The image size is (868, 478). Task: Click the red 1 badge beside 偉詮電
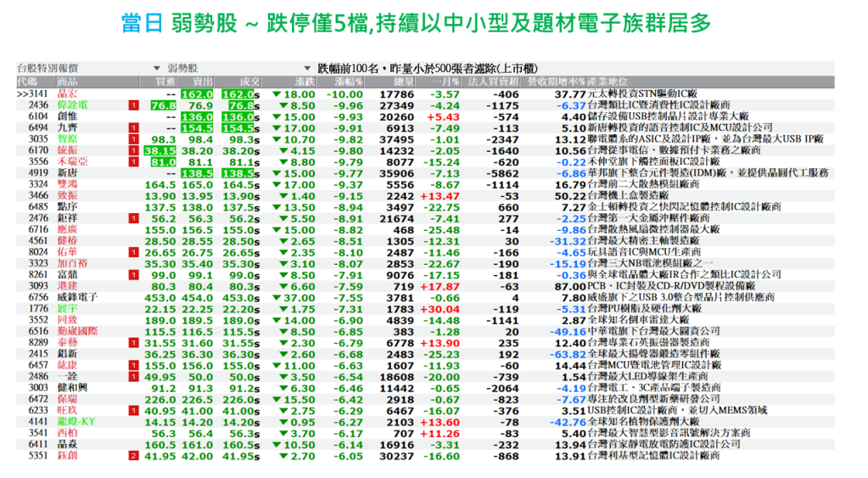(132, 105)
